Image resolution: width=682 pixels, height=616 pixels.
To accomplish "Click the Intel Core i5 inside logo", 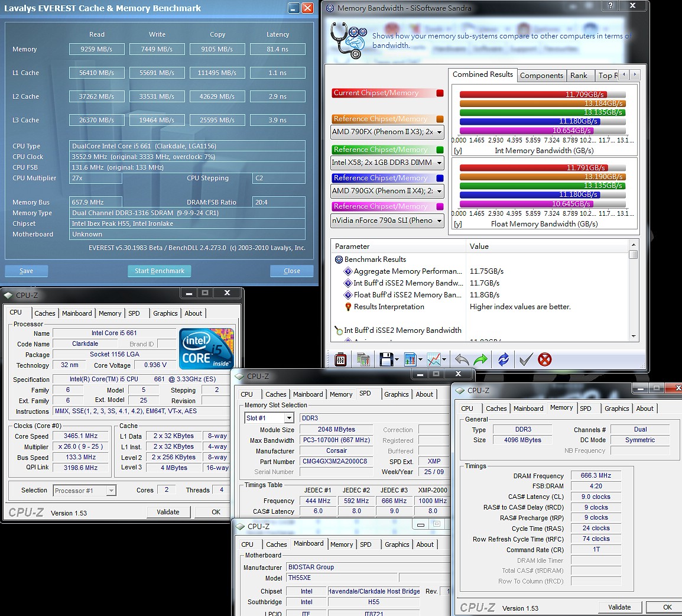I will tap(207, 348).
